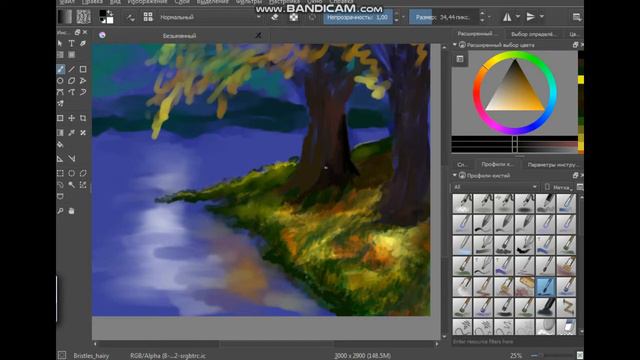Open vertical mirror options dropdown arrow

tap(542, 17)
